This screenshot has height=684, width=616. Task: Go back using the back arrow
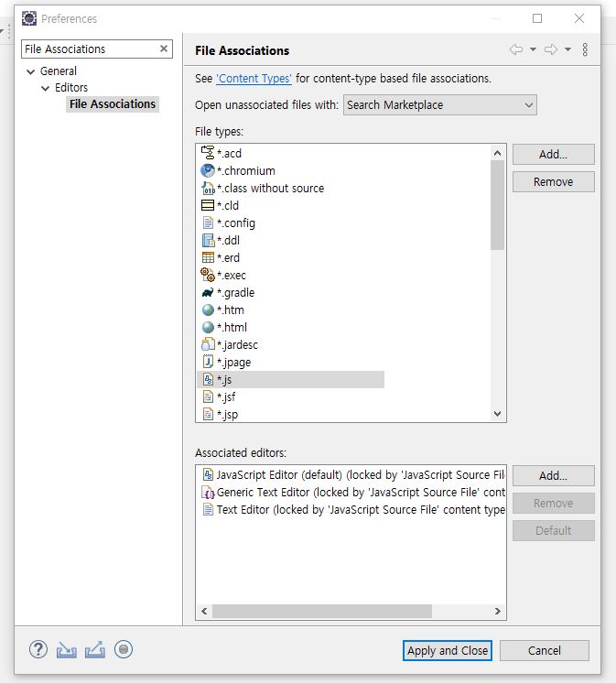[x=516, y=49]
